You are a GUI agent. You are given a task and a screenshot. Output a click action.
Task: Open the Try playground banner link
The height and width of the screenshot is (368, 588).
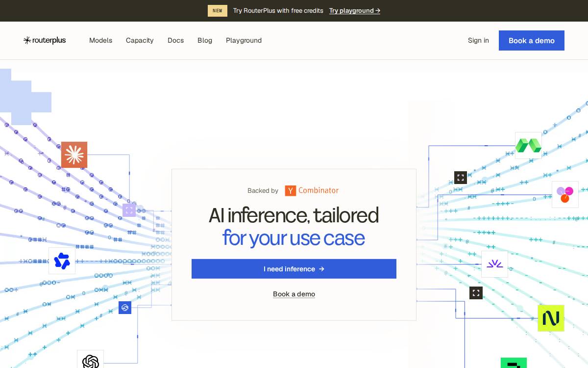(355, 11)
